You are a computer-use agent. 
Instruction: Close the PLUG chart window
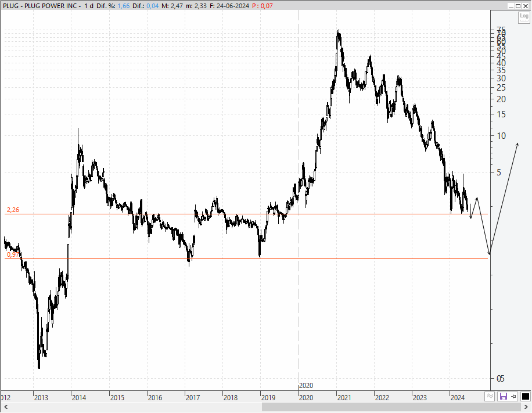coord(525,6)
